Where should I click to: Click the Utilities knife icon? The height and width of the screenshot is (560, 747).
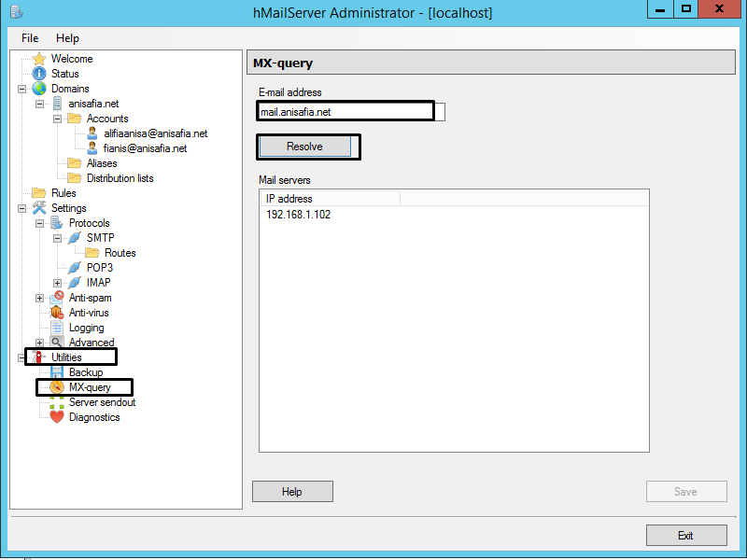(39, 357)
